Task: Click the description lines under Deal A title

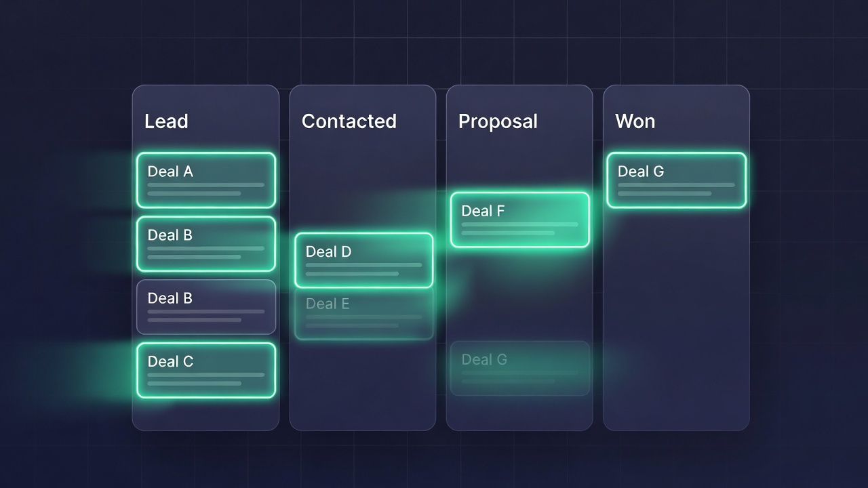Action: (x=205, y=189)
